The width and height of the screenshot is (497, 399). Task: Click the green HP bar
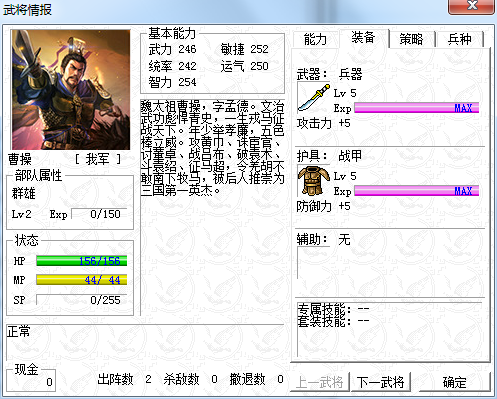pyautogui.click(x=82, y=261)
